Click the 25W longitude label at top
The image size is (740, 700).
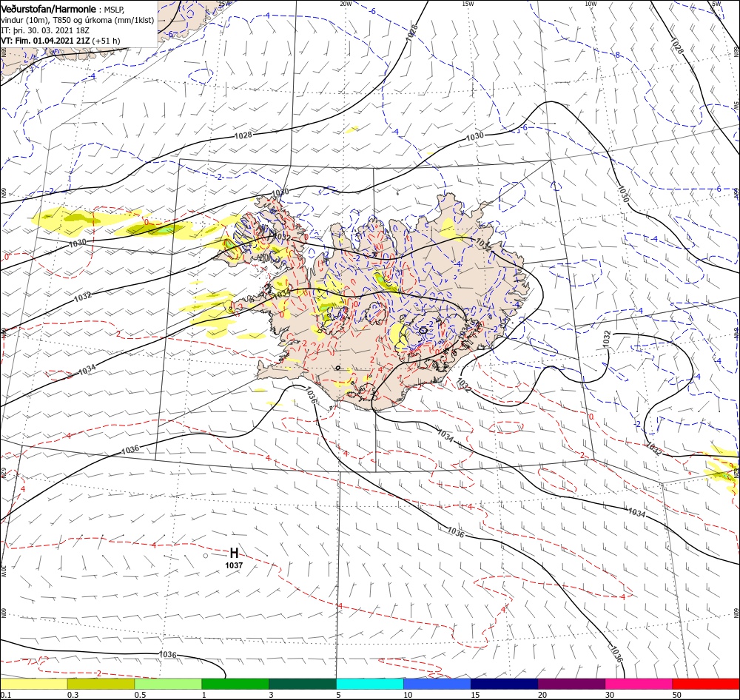[x=225, y=4]
